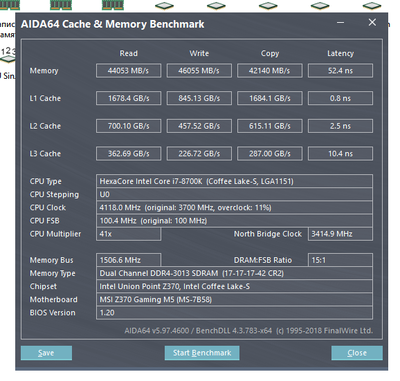The width and height of the screenshot is (400, 381).
Task: Select the Memory Read 44053 MB/s field
Action: [129, 71]
